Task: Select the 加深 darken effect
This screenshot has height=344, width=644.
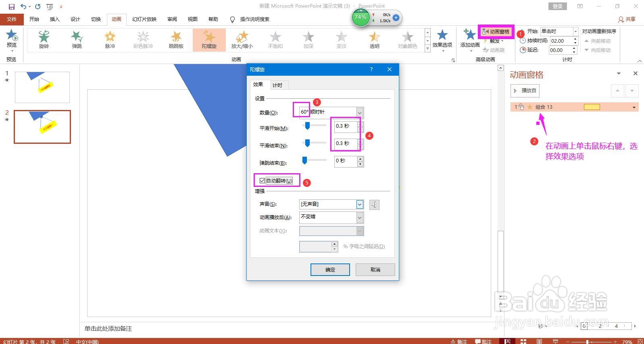Action: tap(308, 39)
